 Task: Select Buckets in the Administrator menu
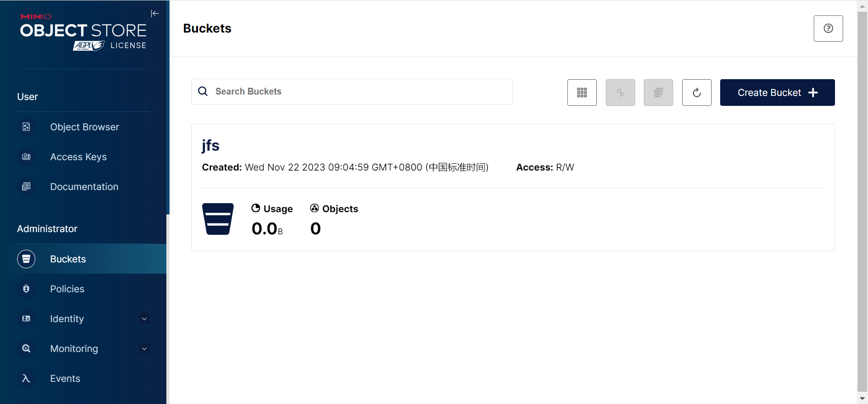[x=83, y=259]
